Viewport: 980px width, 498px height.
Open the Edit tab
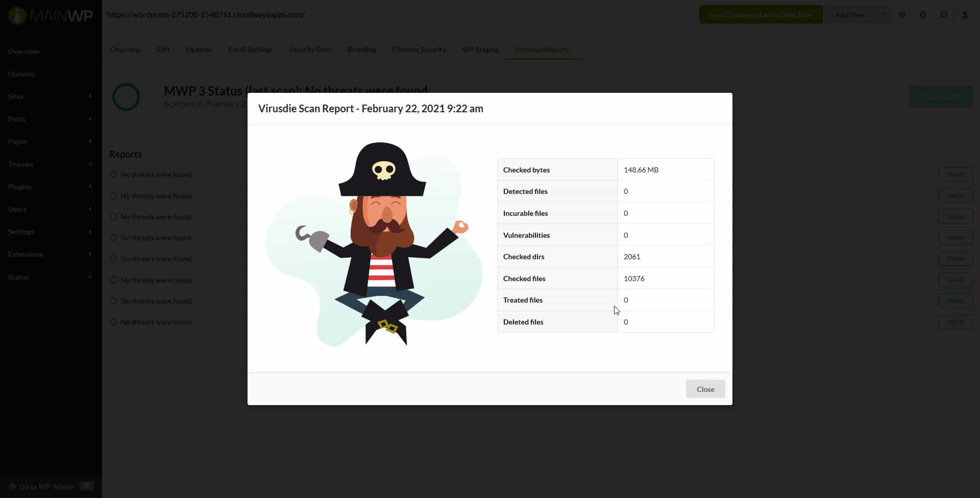pyautogui.click(x=163, y=49)
